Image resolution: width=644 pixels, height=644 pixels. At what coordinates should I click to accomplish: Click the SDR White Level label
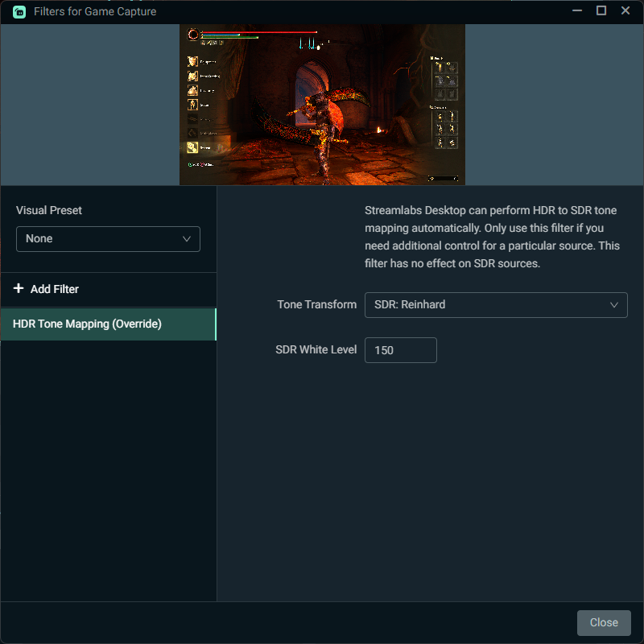[x=316, y=350]
